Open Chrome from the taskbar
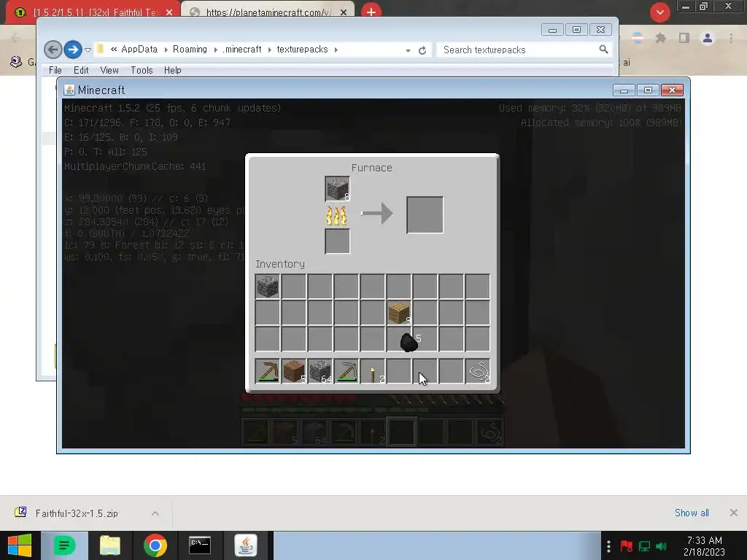The height and width of the screenshot is (560, 747). (x=155, y=545)
